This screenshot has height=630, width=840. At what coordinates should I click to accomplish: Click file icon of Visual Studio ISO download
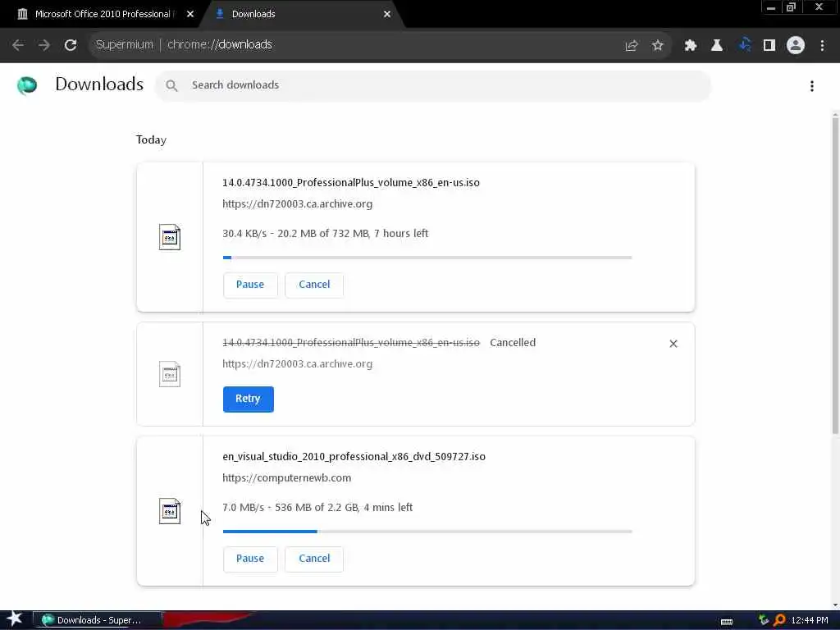(170, 511)
